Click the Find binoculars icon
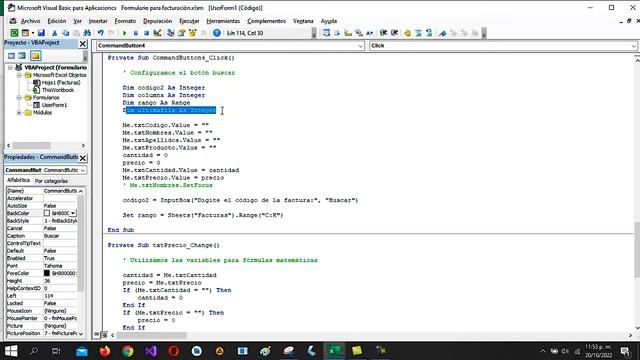This screenshot has width=640, height=360. (x=87, y=33)
